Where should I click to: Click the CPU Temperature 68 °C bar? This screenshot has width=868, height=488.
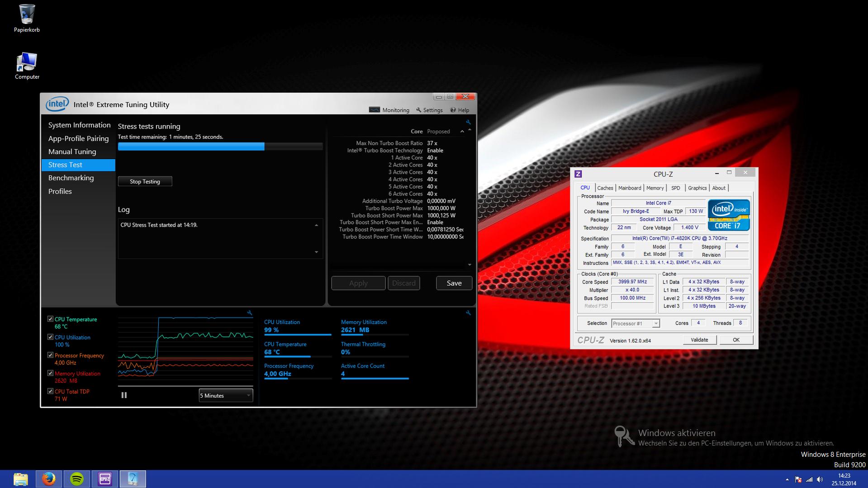pyautogui.click(x=298, y=357)
